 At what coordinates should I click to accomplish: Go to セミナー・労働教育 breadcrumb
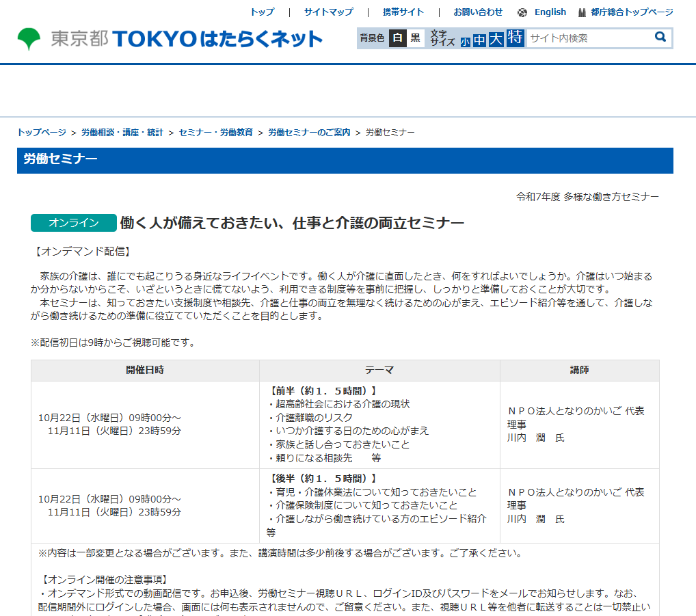point(216,133)
